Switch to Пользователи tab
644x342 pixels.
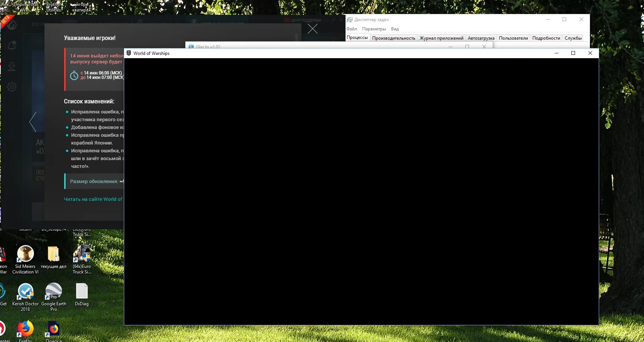click(513, 38)
